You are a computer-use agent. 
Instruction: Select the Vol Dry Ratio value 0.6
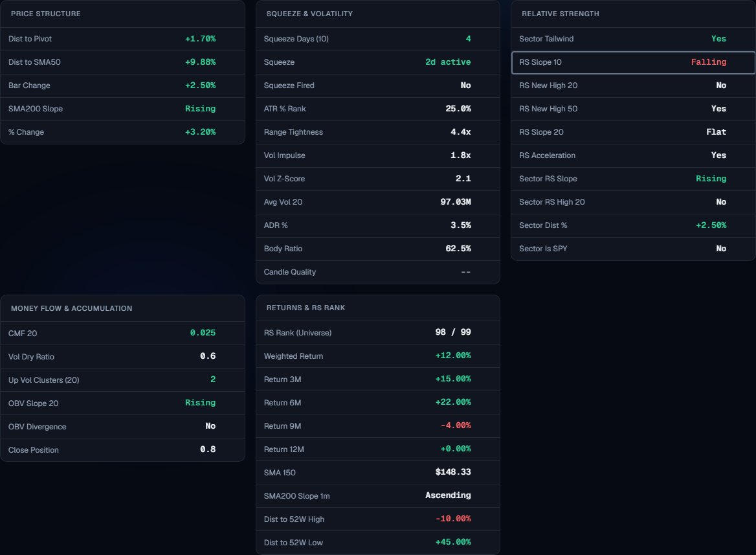coord(208,356)
